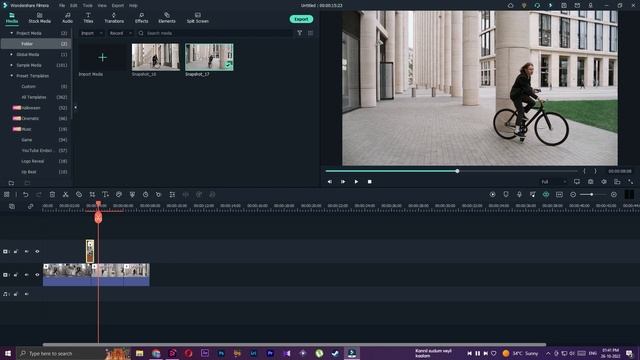Image resolution: width=640 pixels, height=360 pixels.
Task: Click the preview progress bar handle
Action: click(458, 171)
